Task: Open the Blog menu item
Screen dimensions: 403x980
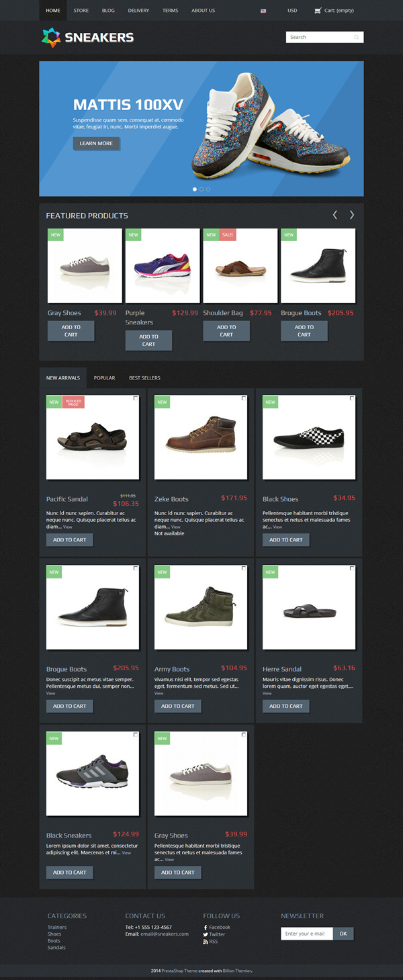Action: click(x=108, y=11)
